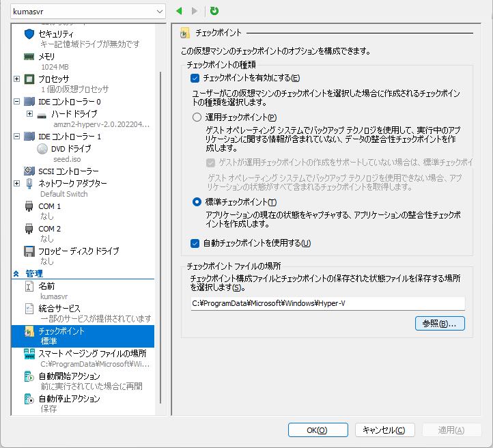Viewport: 493px width, 448px height.
Task: Click the COM 1 port icon
Action: pyautogui.click(x=29, y=206)
